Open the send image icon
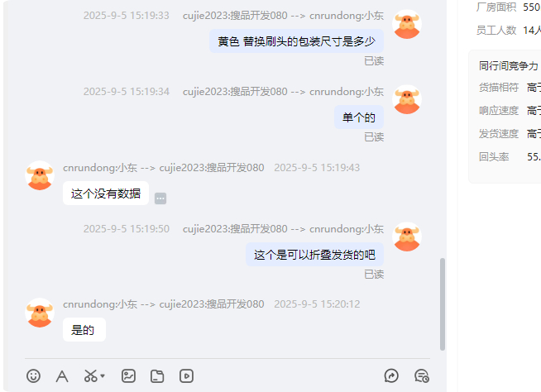This screenshot has width=541, height=392. [128, 375]
